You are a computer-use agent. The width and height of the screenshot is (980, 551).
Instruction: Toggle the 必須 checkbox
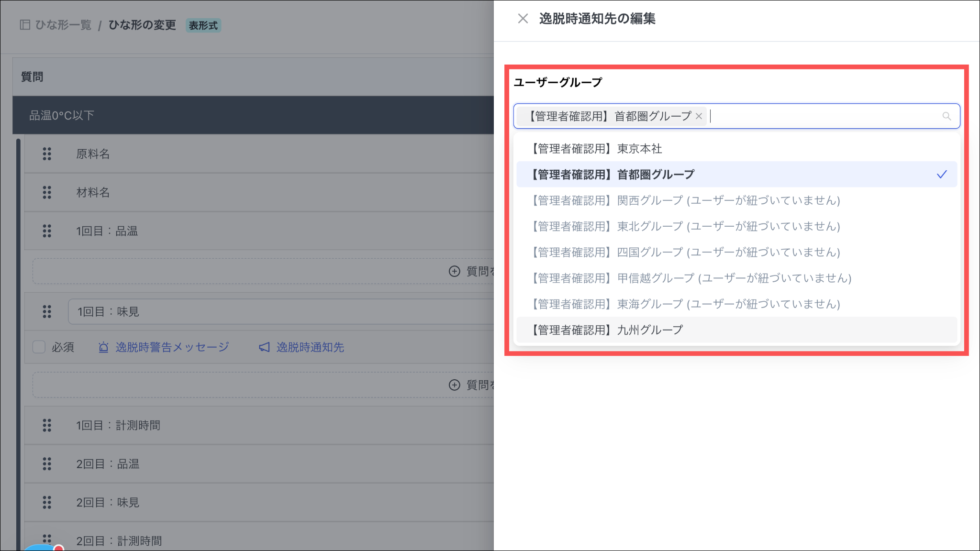[x=39, y=347]
